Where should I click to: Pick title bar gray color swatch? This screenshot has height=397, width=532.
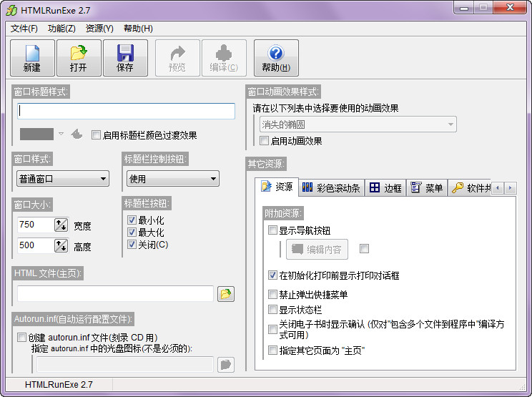pos(36,134)
